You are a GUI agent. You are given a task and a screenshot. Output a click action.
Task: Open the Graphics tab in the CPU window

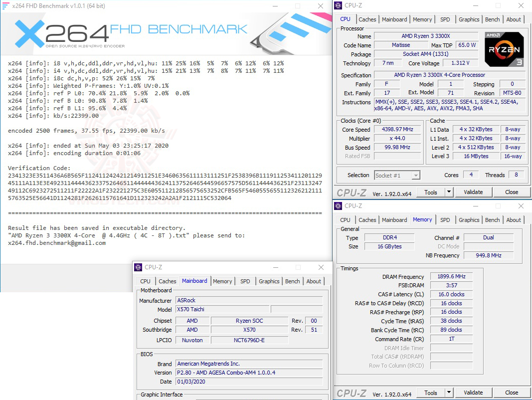pos(469,19)
